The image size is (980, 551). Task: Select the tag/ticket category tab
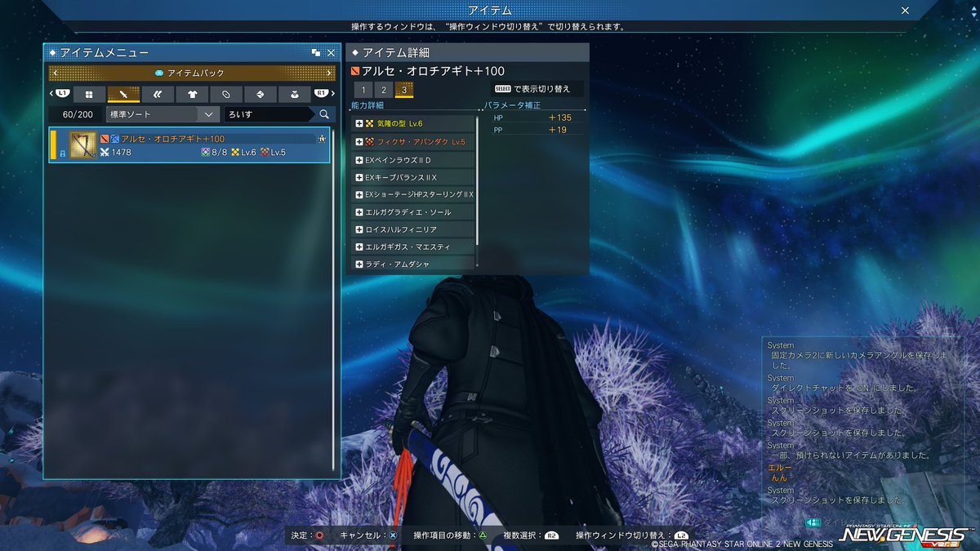coord(226,94)
